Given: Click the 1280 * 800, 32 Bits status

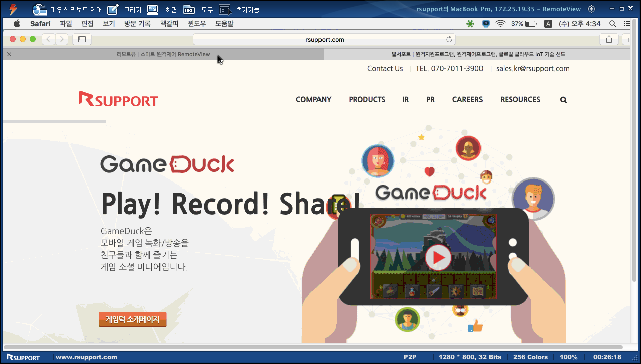Looking at the screenshot, I should pos(470,357).
